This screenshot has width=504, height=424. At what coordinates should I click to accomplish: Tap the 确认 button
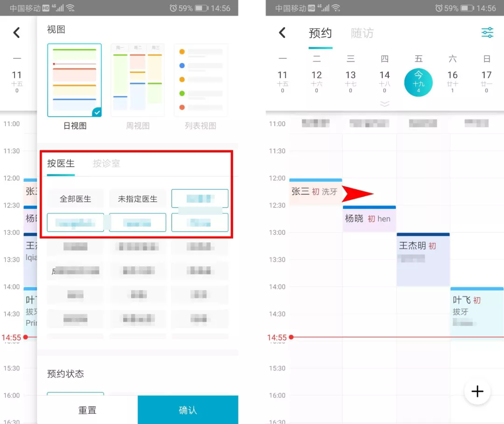[x=188, y=410]
